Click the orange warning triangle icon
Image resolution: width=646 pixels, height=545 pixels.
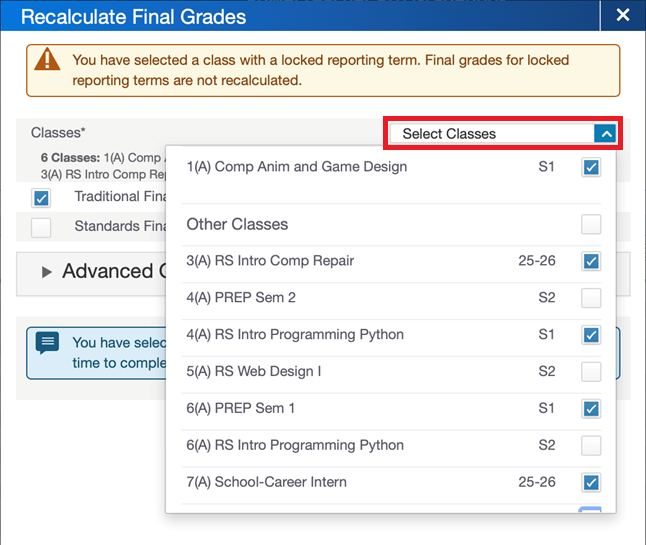click(47, 60)
